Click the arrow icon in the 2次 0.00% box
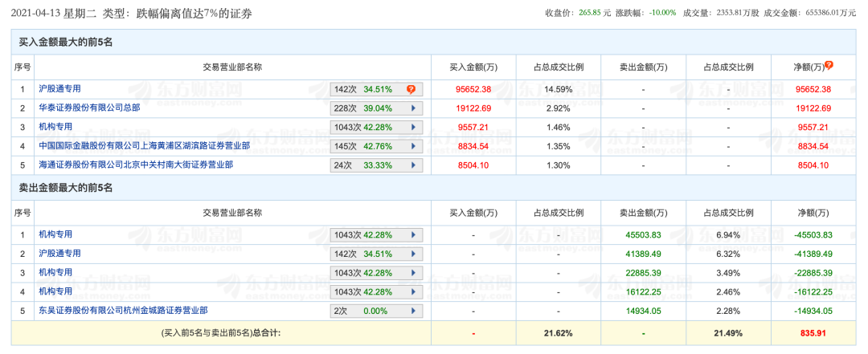Screen dimensions: 868x354 pos(413,311)
